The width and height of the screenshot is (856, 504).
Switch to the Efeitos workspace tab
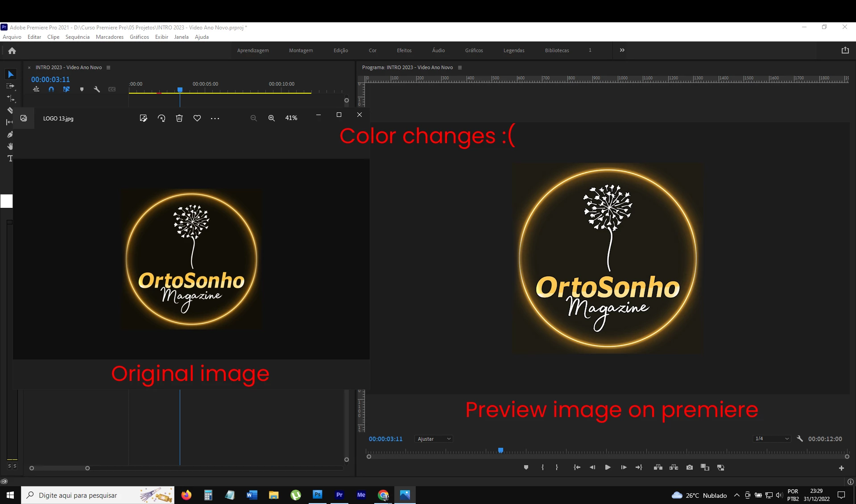404,50
